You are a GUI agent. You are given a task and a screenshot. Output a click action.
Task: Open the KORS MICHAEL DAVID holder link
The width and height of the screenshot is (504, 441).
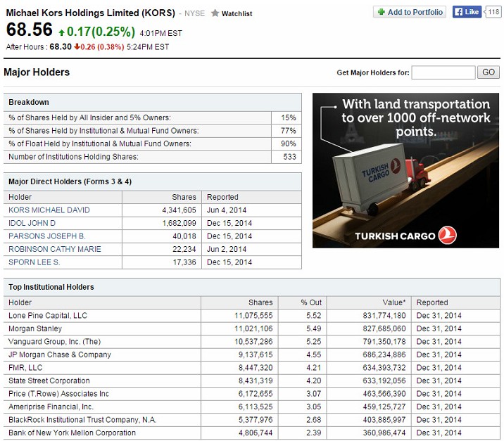click(x=49, y=210)
